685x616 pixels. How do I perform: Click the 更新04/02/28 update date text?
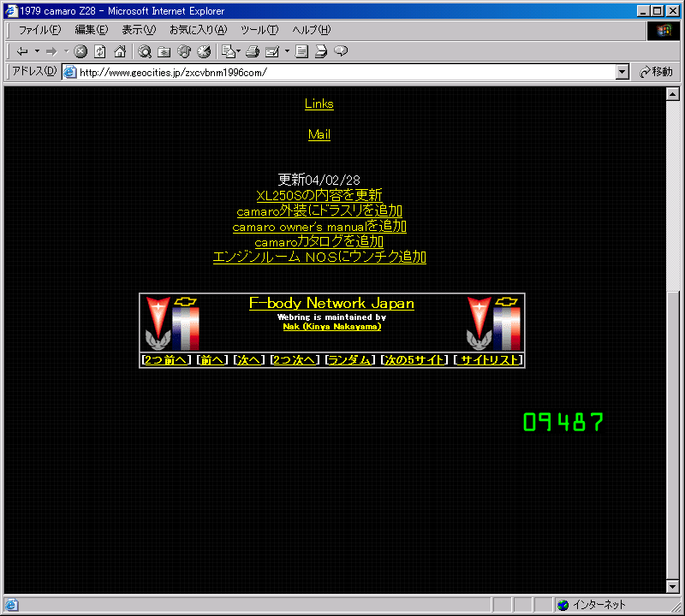[x=319, y=180]
